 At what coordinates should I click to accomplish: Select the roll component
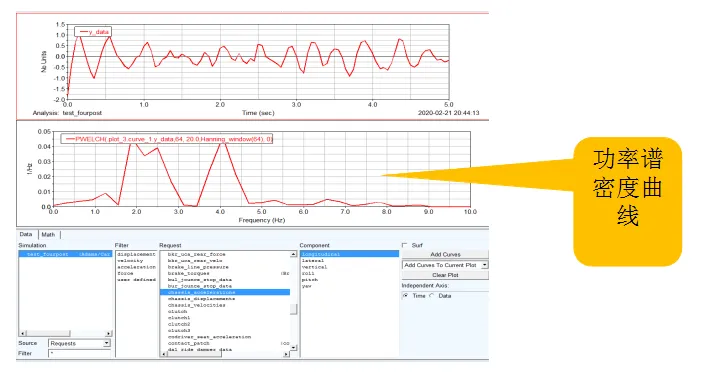click(x=308, y=273)
